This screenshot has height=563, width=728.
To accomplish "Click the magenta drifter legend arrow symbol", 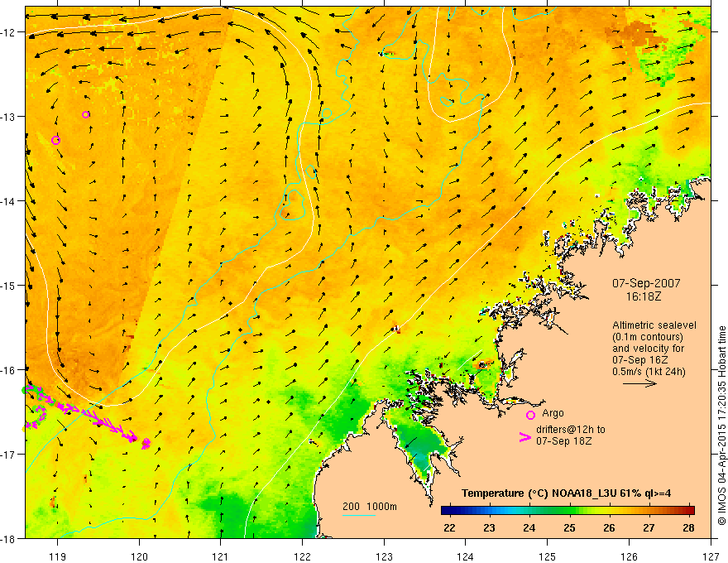I will (524, 436).
